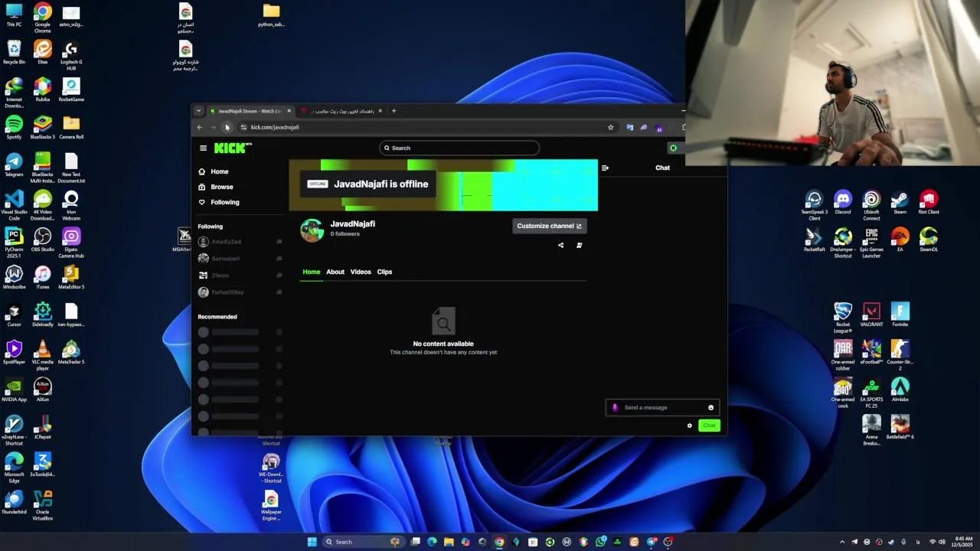This screenshot has height=551, width=980.
Task: Click the share icon under Customize channel
Action: pos(560,246)
